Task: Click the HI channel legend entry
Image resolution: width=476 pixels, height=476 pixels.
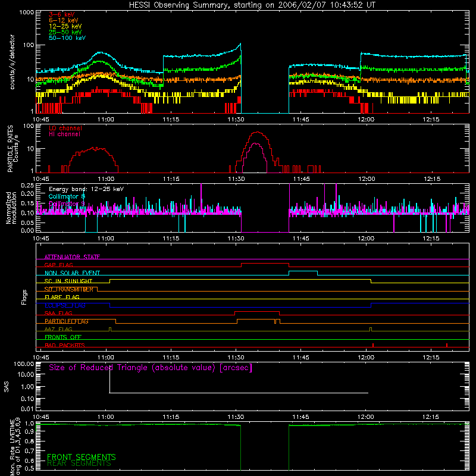Action: click(x=64, y=134)
